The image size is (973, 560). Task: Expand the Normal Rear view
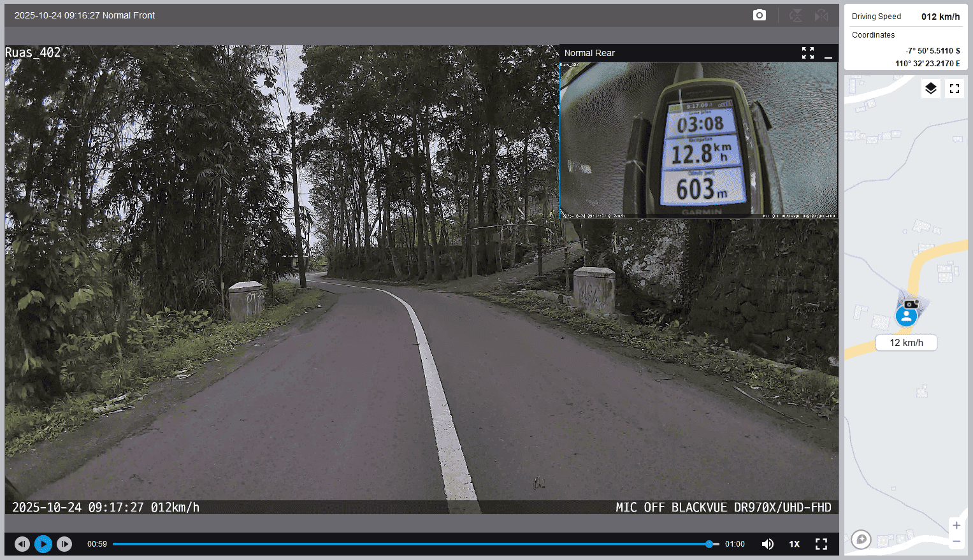(808, 53)
